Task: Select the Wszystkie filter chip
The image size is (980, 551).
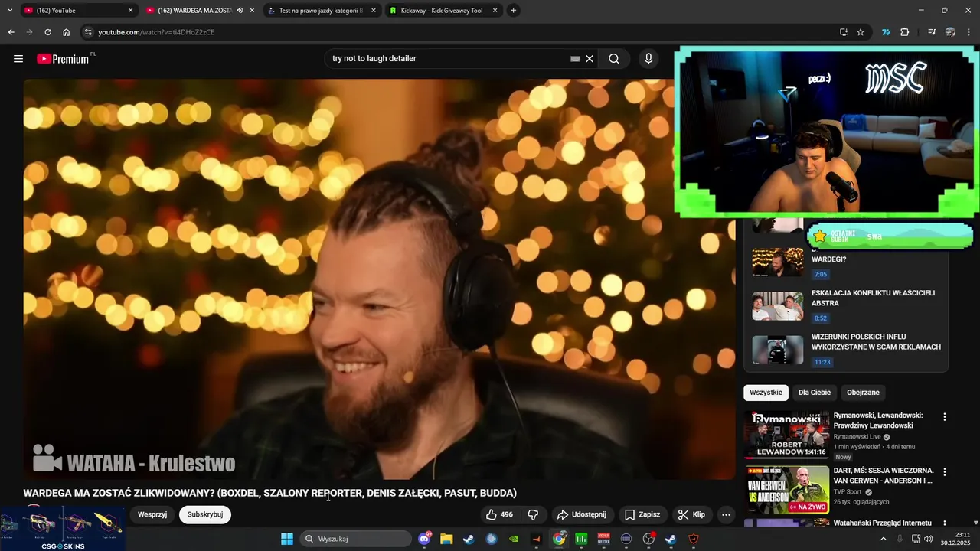Action: coord(766,393)
